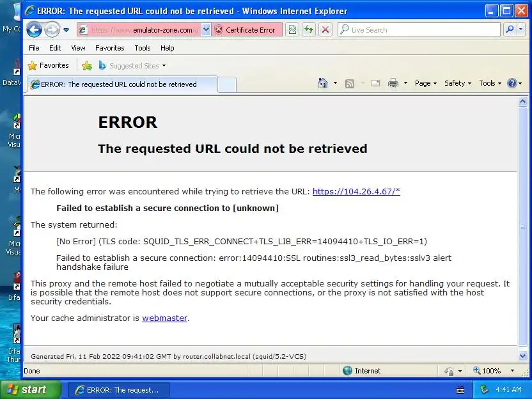The width and height of the screenshot is (532, 399).
Task: Click the Forward navigation arrow
Action: [52, 30]
